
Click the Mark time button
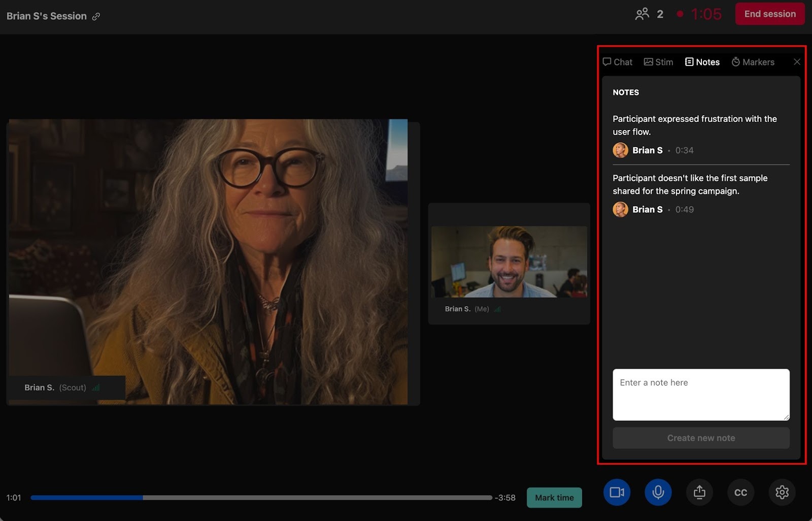coord(554,498)
